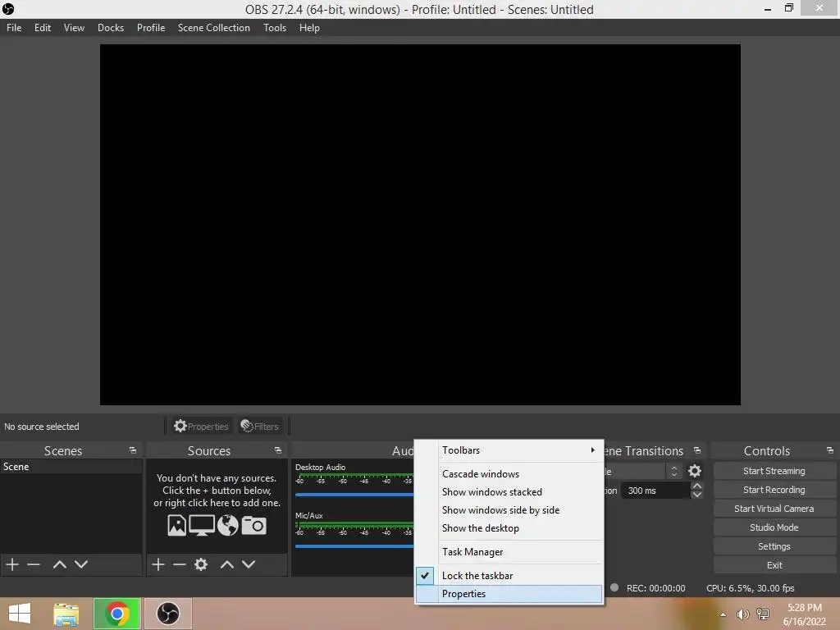The height and width of the screenshot is (630, 840).
Task: Move source up with arrow icon
Action: click(x=226, y=564)
